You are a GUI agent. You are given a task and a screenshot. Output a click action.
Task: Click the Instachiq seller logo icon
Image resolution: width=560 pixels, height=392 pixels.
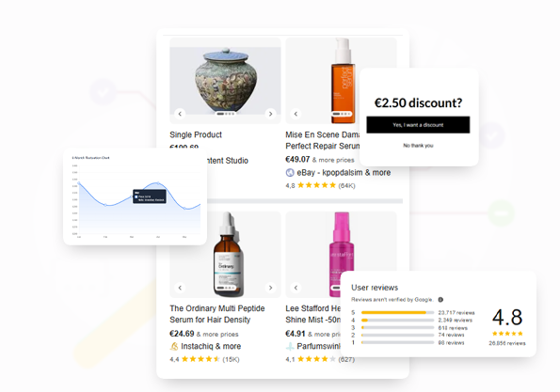pos(174,346)
